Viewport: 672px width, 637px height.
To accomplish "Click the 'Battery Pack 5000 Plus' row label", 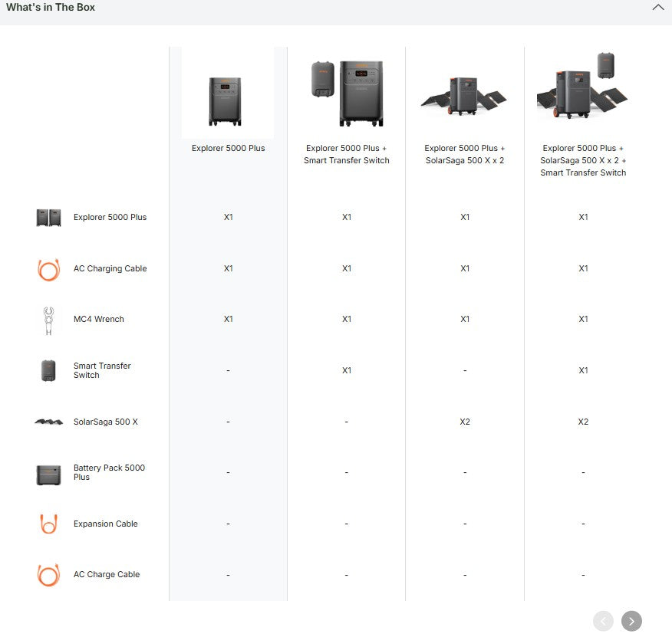I will (x=109, y=472).
